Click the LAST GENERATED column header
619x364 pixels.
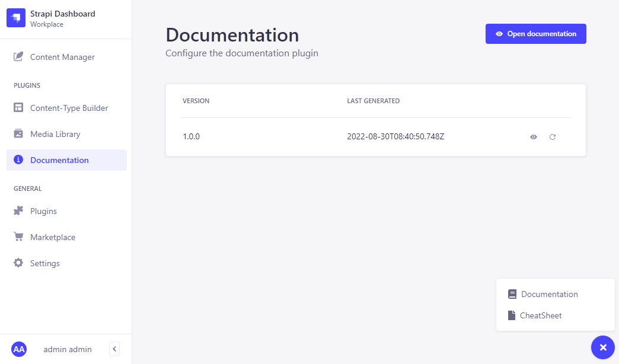pyautogui.click(x=374, y=101)
